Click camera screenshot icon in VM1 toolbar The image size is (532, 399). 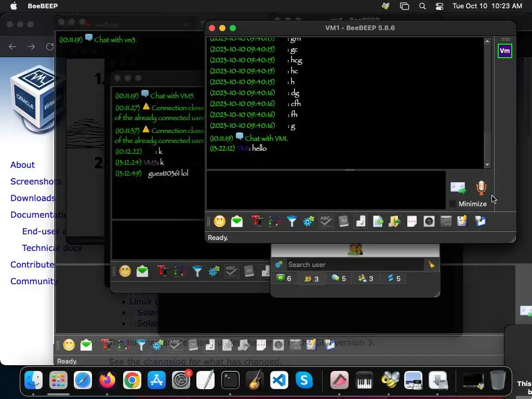click(x=429, y=221)
